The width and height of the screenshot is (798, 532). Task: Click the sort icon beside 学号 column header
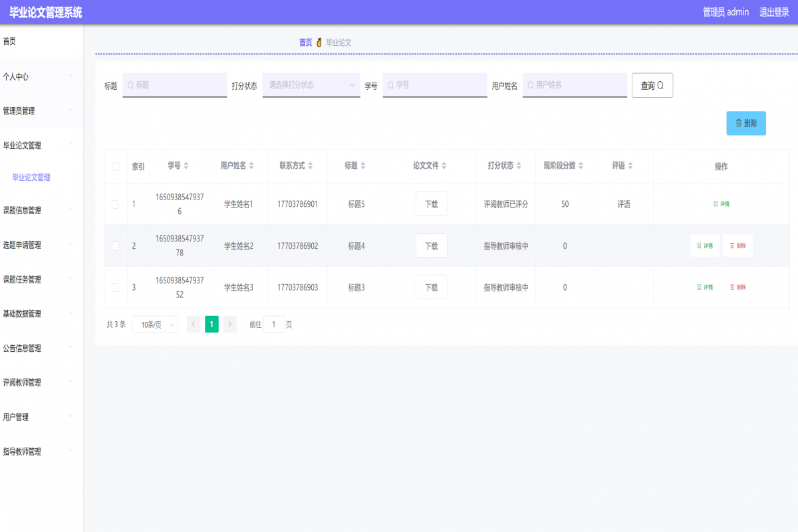coord(186,166)
